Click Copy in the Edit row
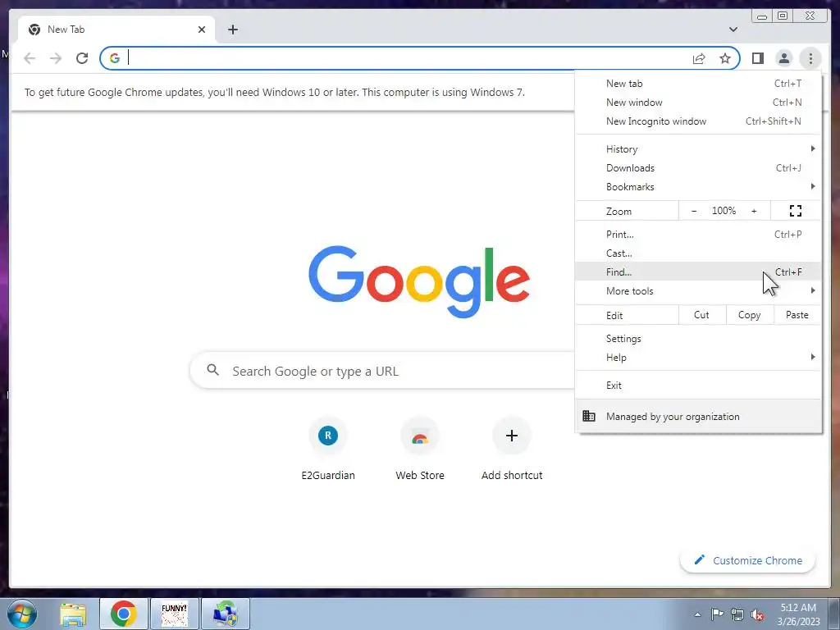Viewport: 840px width, 630px height. pos(750,315)
